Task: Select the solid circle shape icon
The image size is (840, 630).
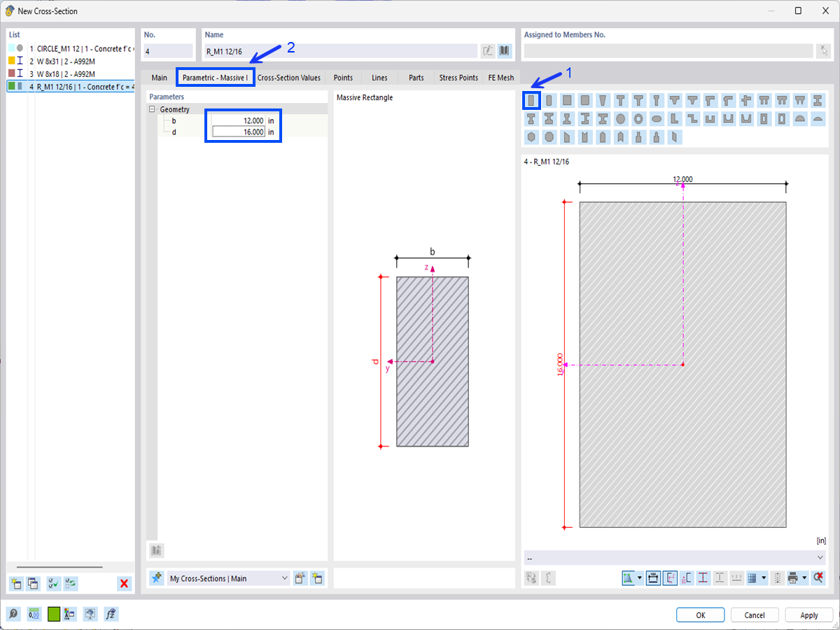Action: [x=621, y=119]
